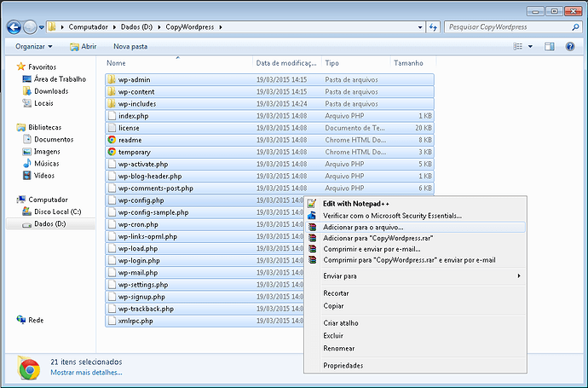Click Mostrar mais detalhes... link
Image resolution: width=588 pixels, height=388 pixels.
point(86,373)
